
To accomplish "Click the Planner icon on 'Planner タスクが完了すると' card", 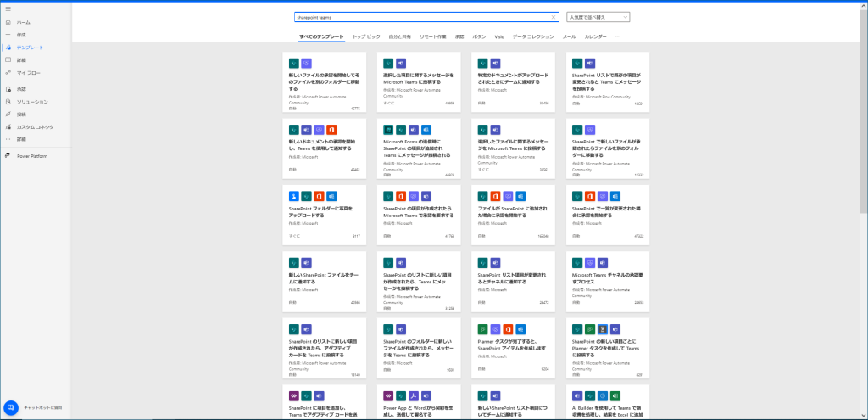I will (482, 329).
